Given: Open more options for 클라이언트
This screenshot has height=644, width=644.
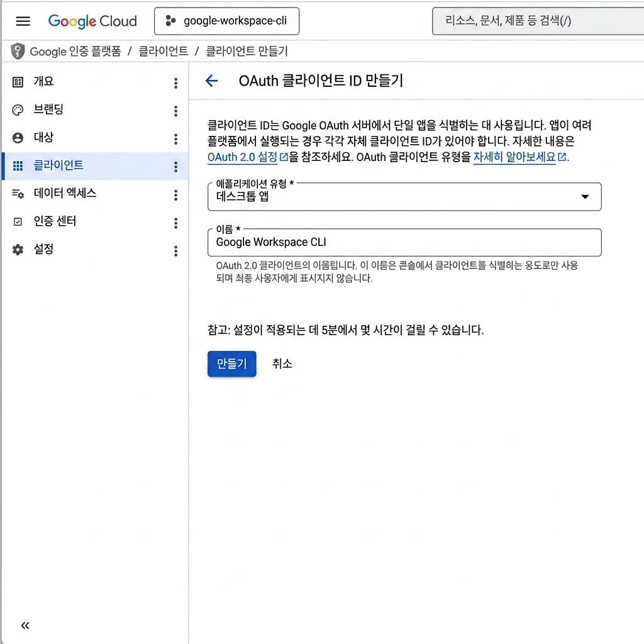Looking at the screenshot, I should coord(176,167).
